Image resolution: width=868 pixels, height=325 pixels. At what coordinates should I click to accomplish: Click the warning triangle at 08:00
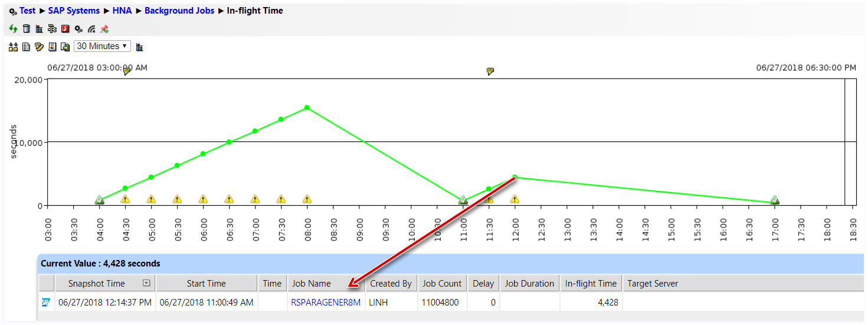coord(307,200)
